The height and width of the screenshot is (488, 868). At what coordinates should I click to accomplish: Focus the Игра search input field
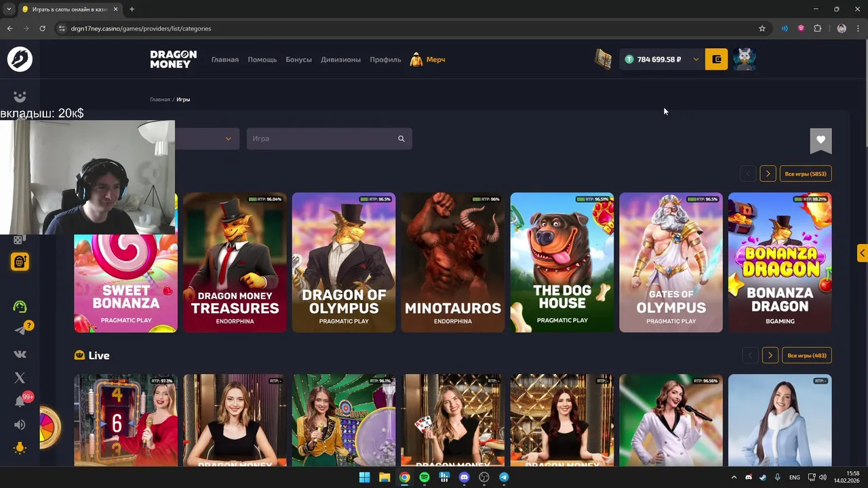[330, 139]
